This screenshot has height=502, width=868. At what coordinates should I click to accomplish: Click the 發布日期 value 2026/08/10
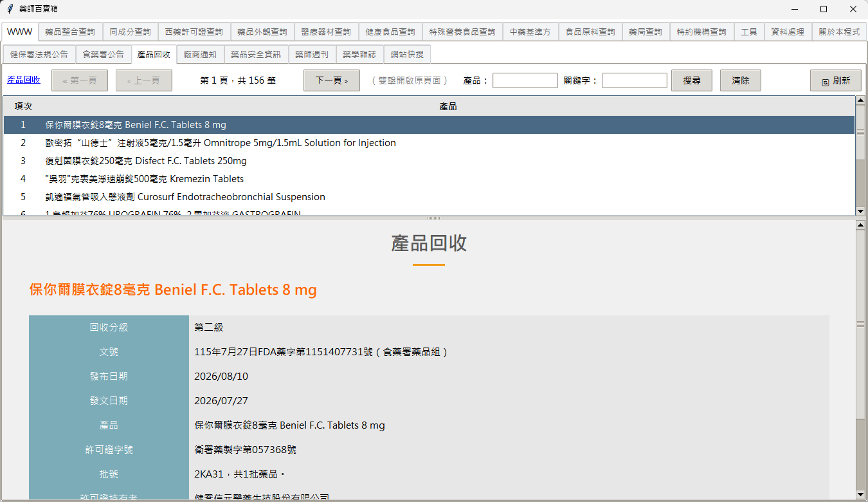point(221,376)
